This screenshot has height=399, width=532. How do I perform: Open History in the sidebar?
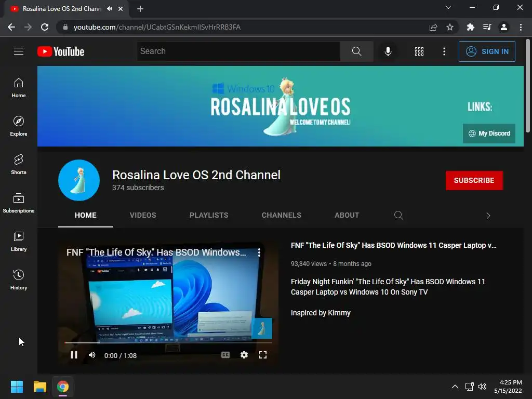coord(19,280)
